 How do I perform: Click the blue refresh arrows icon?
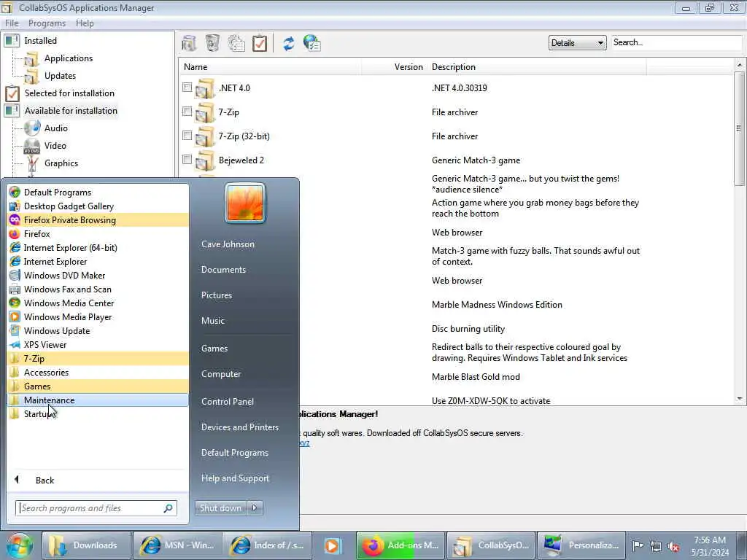pyautogui.click(x=288, y=43)
